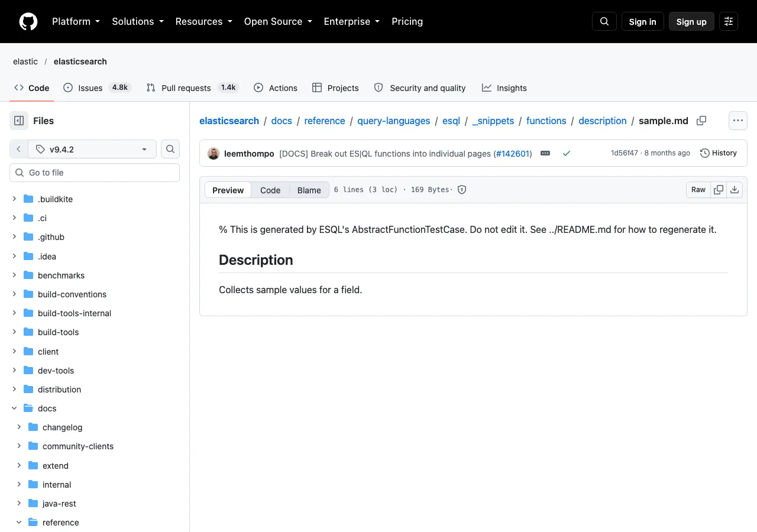Open commit hash 1d56f47
The image size is (757, 532).
625,153
